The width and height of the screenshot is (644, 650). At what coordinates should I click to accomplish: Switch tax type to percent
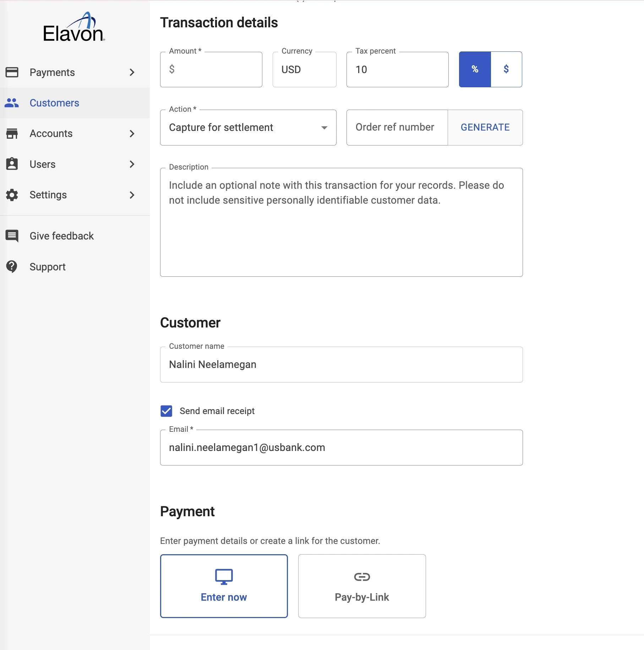[x=475, y=69]
